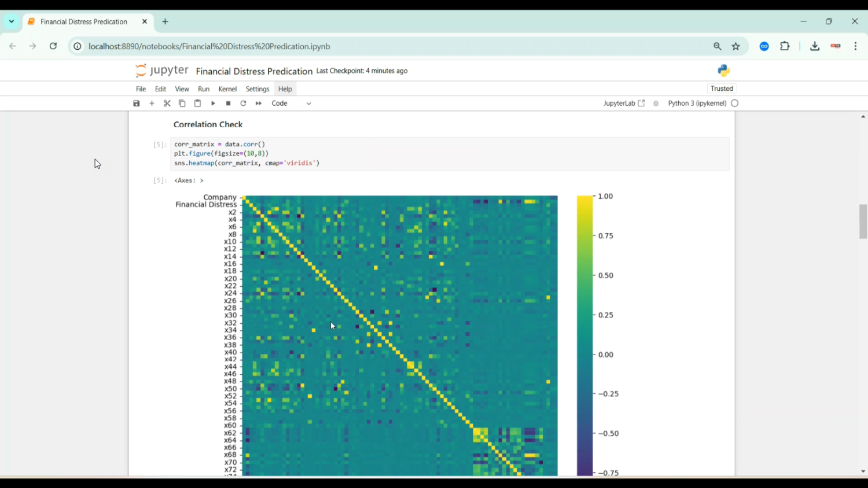This screenshot has height=488, width=868.
Task: Click the JupyterLab launch link
Action: (624, 103)
